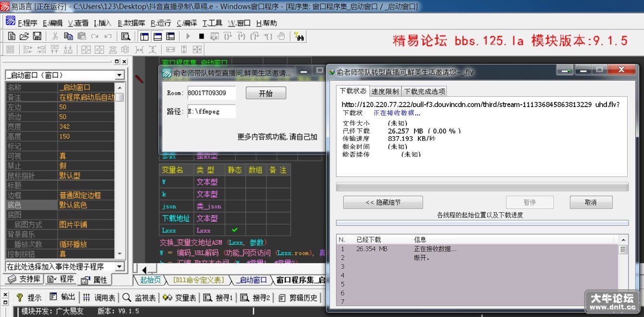Open the C.编译 menu
This screenshot has height=317, width=644.
187,23
